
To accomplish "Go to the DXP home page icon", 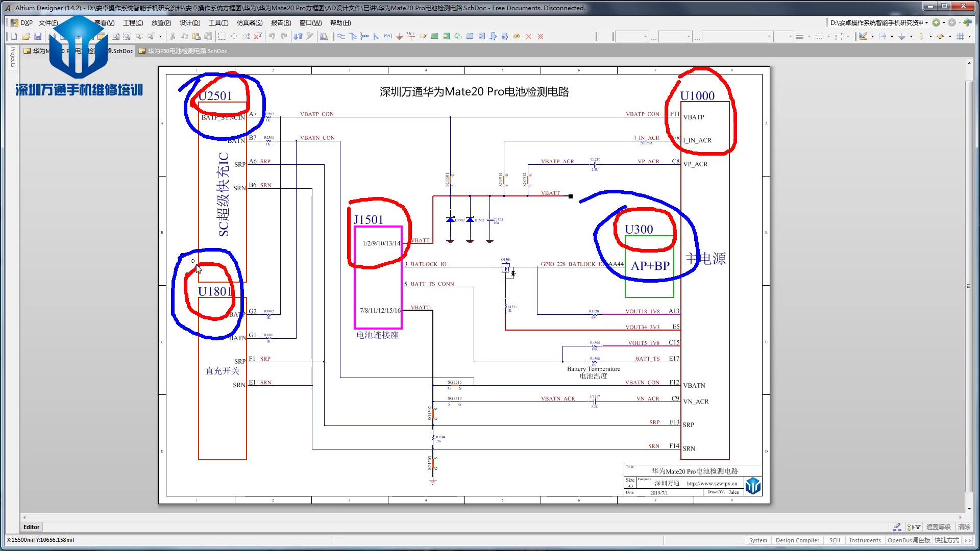I will tap(968, 22).
